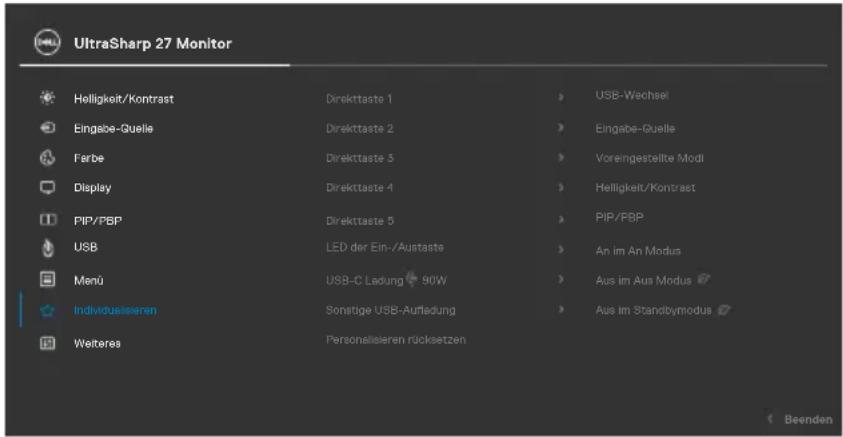Viewport: 843px width, 437px height.
Task: Select the Eingabe-Quelle input icon
Action: point(47,128)
